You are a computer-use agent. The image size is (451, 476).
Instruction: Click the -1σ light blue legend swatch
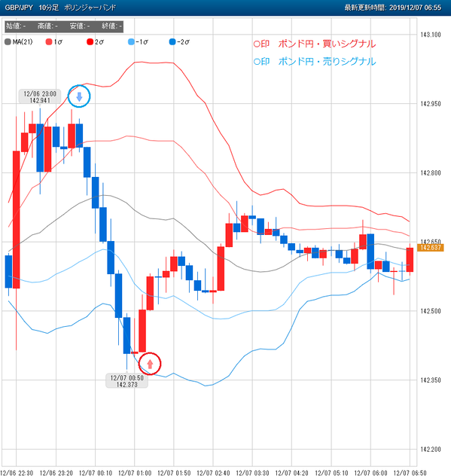pyautogui.click(x=131, y=42)
